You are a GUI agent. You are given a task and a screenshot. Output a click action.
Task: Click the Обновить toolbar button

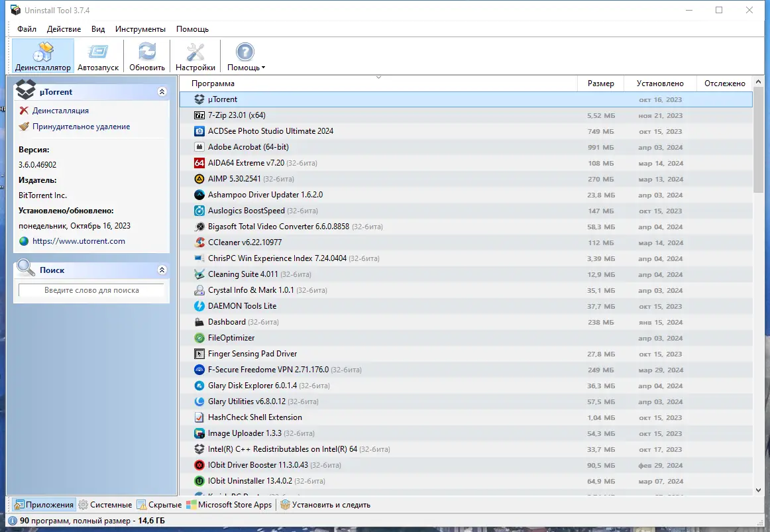point(147,56)
